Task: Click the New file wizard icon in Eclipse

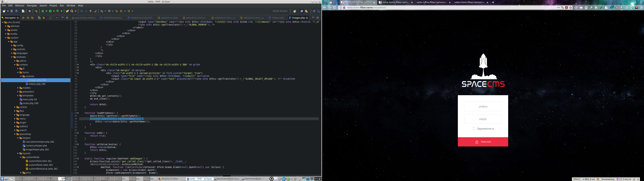Action: point(4,11)
